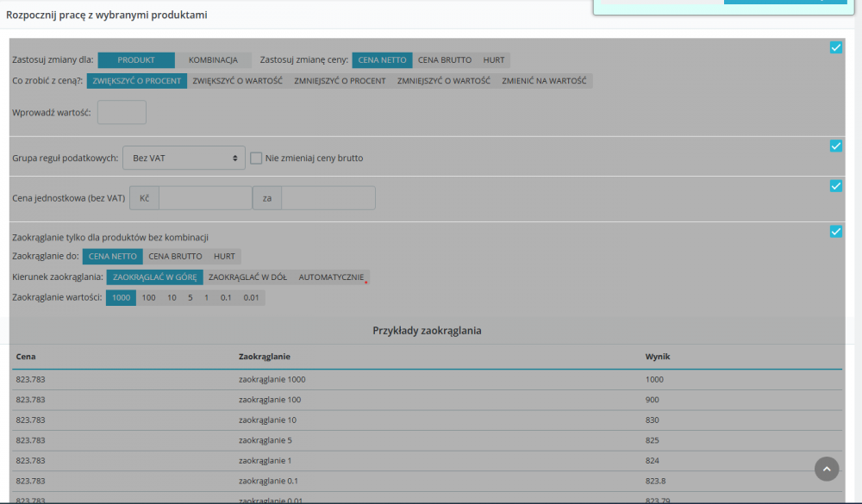
Task: Choose CENA NETTO for price change
Action: 382,60
